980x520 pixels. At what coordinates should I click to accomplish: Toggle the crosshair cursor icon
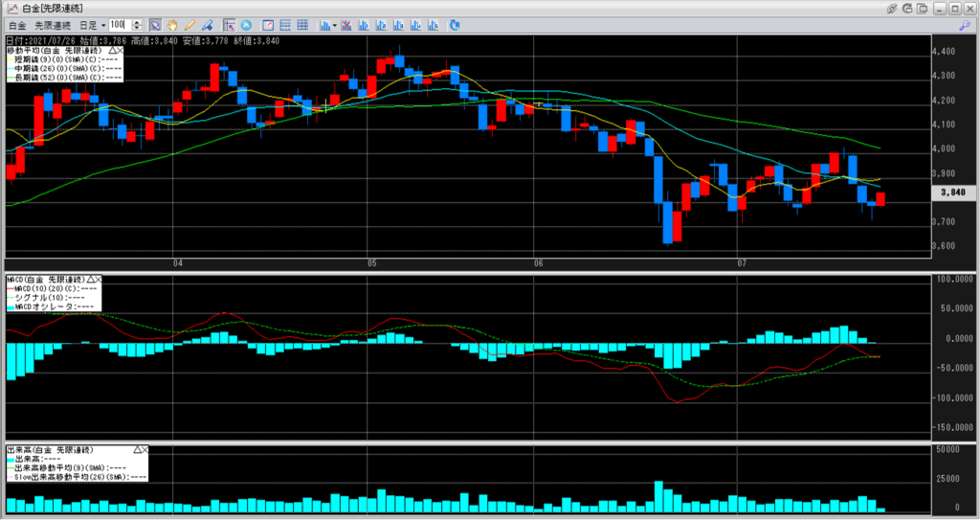(x=229, y=26)
